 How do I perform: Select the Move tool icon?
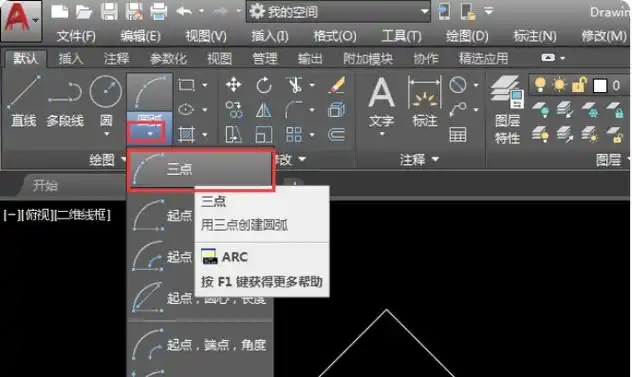[233, 85]
